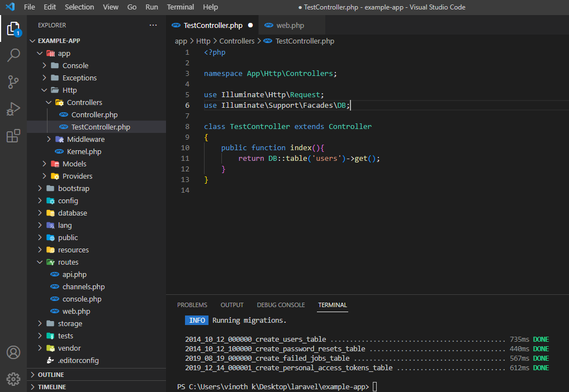Expand the TIMELINE section
569x392 pixels.
[51, 387]
